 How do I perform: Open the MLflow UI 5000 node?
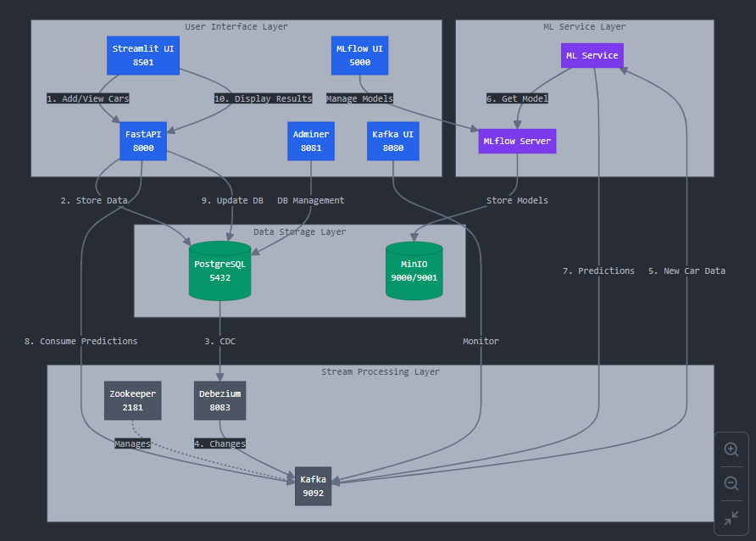coord(359,54)
